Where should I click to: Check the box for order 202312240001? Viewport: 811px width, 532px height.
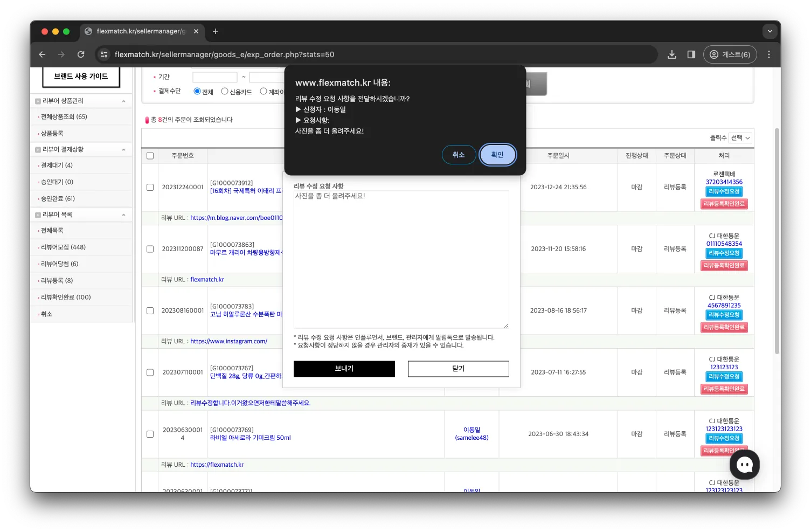coord(150,187)
